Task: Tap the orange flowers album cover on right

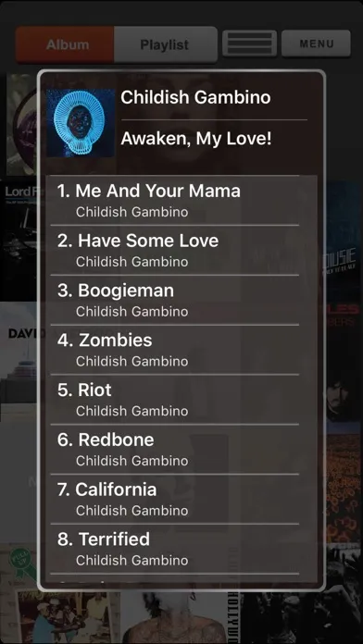Action: pyautogui.click(x=344, y=487)
